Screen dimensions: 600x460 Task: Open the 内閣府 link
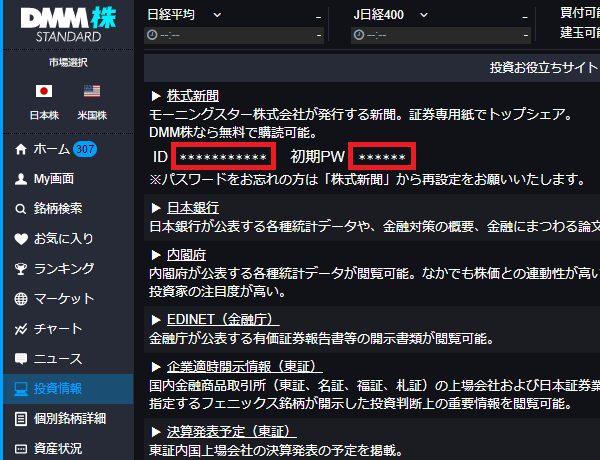[186, 254]
